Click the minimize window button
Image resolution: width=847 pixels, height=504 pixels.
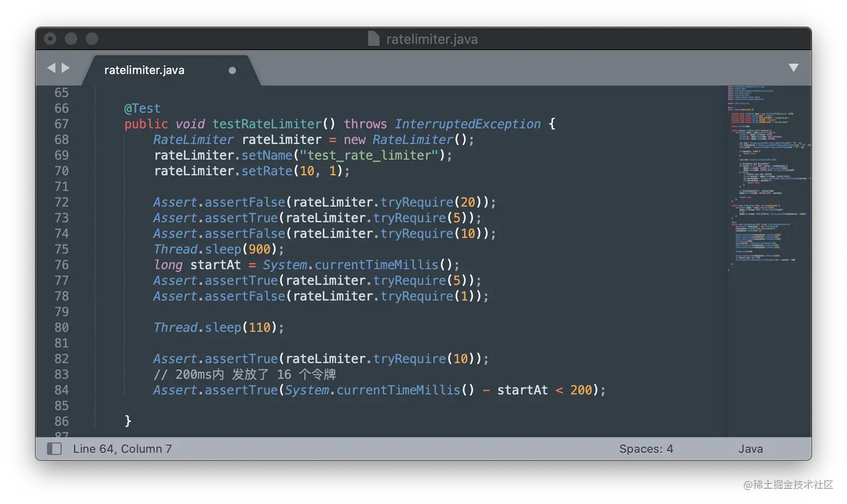(x=71, y=38)
